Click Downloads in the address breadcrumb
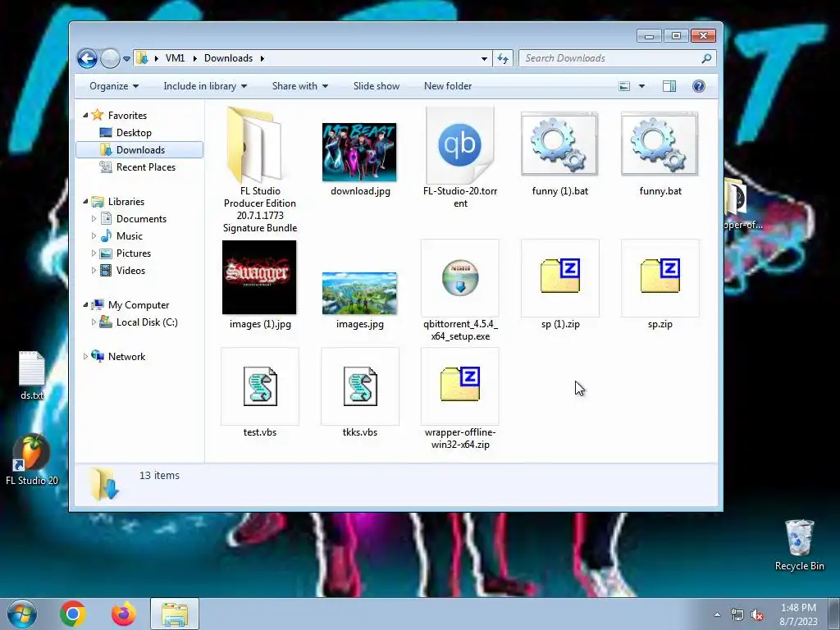Screen dimensions: 840x630 tap(228, 58)
